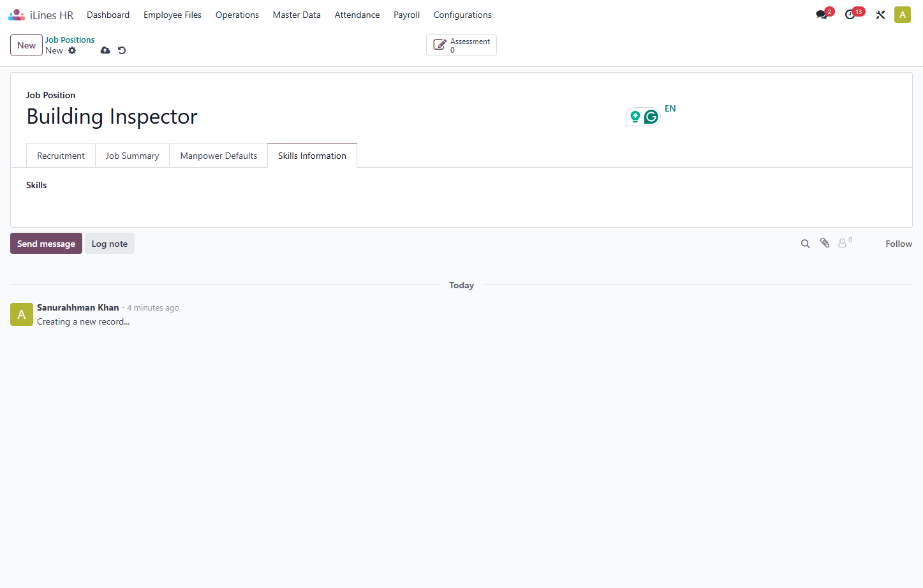Open the Attendance menu
923x588 pixels.
(x=357, y=15)
